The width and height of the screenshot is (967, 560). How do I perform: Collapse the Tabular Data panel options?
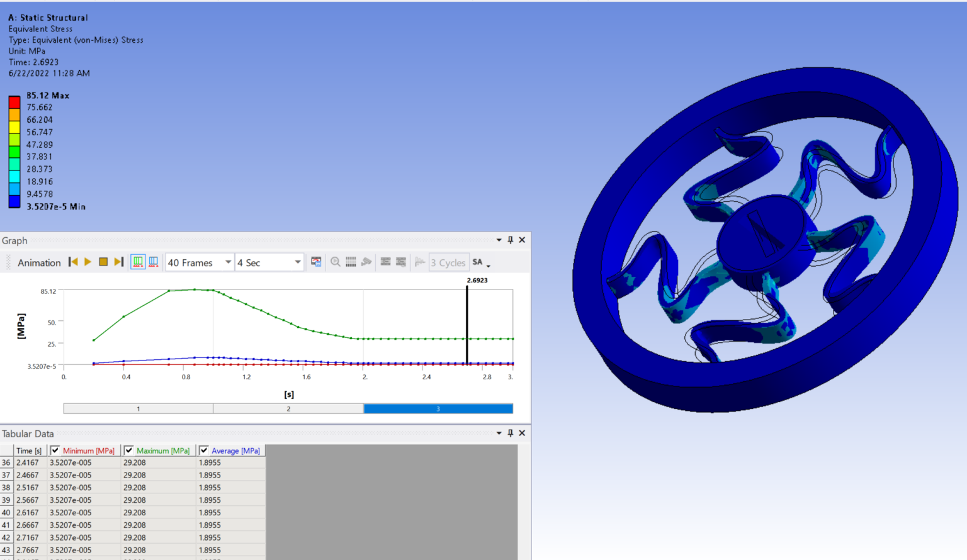pyautogui.click(x=499, y=433)
